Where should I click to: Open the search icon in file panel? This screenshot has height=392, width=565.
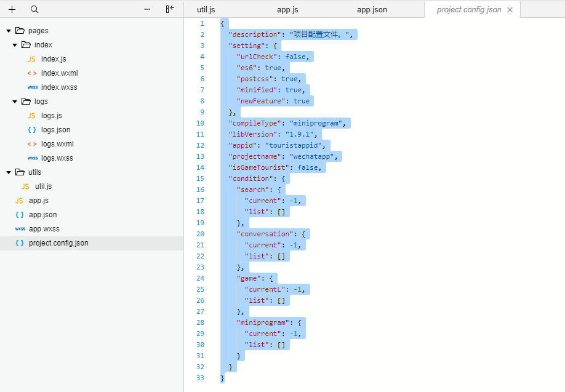pos(34,10)
